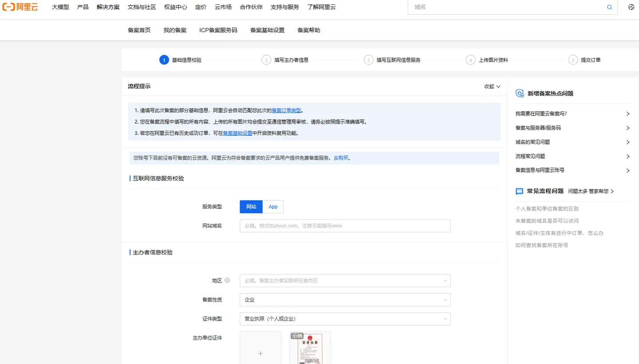The width and height of the screenshot is (639, 364).
Task: Open 定价 menu
Action: [201, 7]
